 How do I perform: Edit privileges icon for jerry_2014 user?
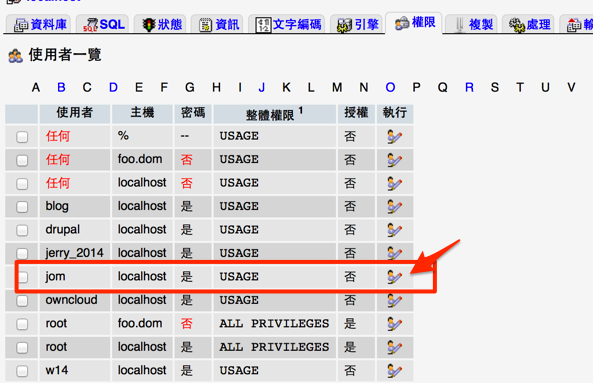(394, 253)
